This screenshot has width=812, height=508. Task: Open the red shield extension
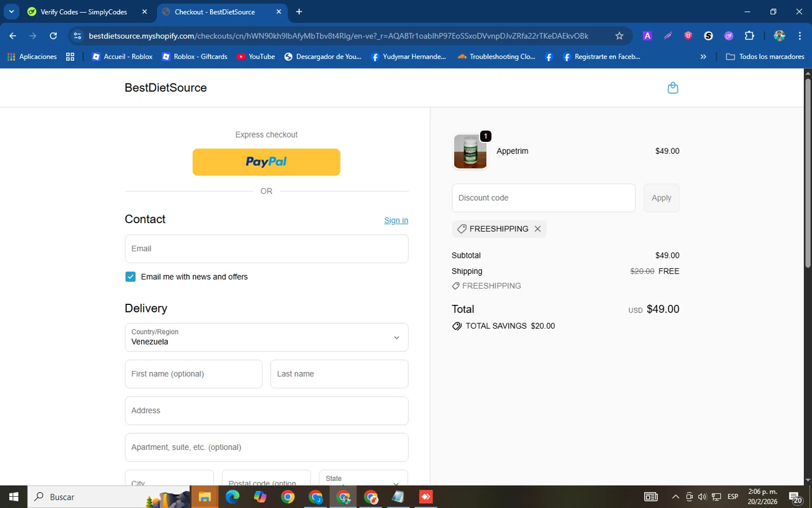pos(688,36)
